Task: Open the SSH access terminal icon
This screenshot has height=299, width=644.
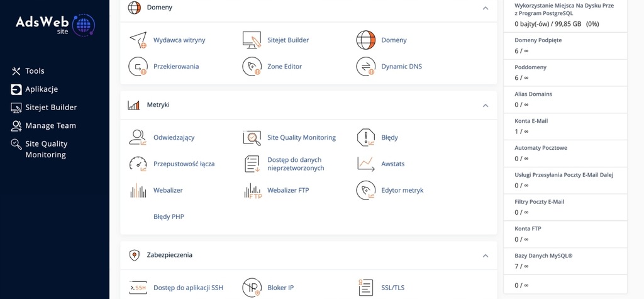Action: 138,288
